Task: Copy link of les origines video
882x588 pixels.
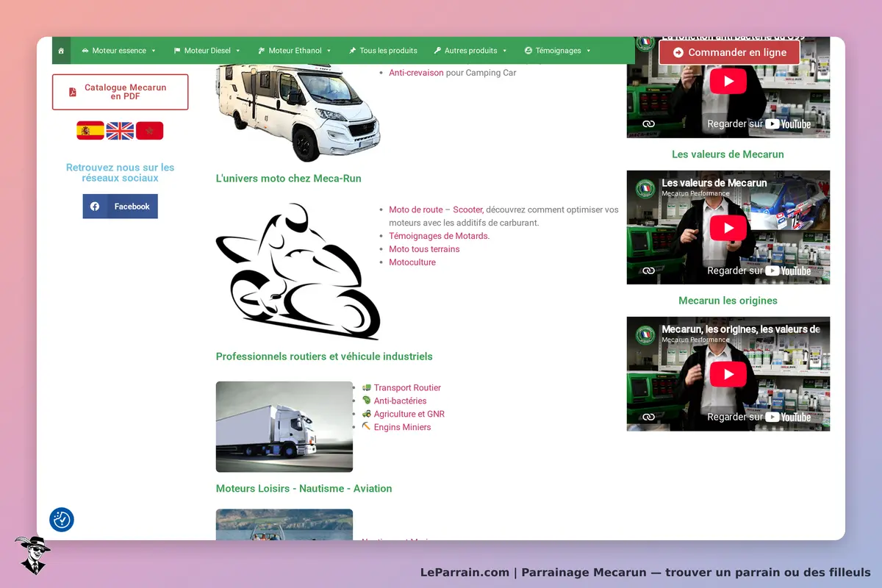Action: click(x=648, y=417)
